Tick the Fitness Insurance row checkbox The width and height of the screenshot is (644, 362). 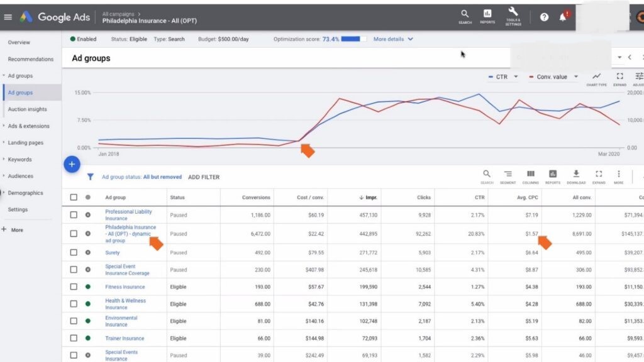point(74,287)
